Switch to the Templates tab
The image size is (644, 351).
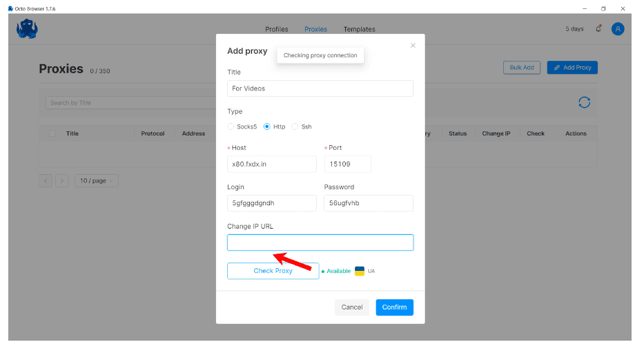[359, 29]
